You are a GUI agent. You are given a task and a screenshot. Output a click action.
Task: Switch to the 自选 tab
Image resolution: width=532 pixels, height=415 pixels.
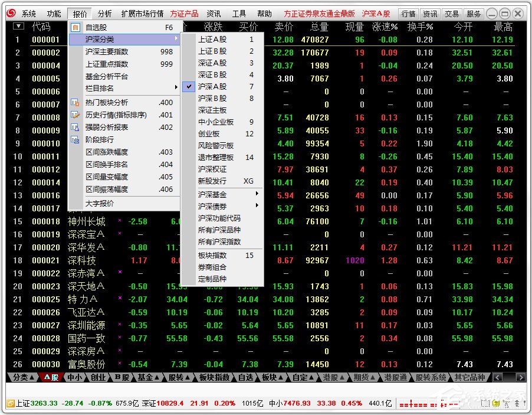point(245,377)
